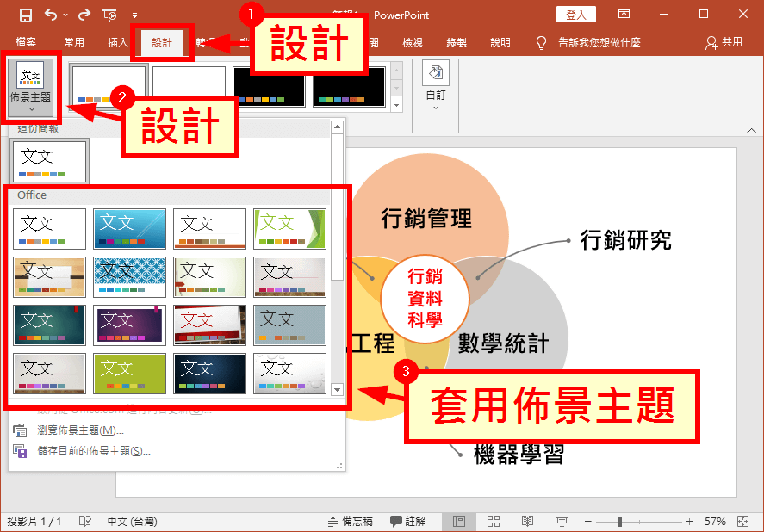The image size is (764, 532).
Task: Click the 57% zoom level
Action: [715, 522]
